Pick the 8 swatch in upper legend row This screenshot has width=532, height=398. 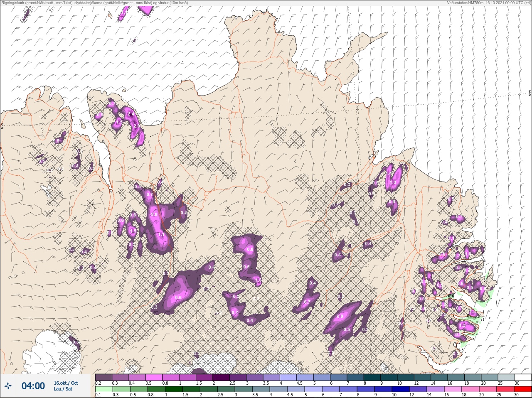(372, 377)
